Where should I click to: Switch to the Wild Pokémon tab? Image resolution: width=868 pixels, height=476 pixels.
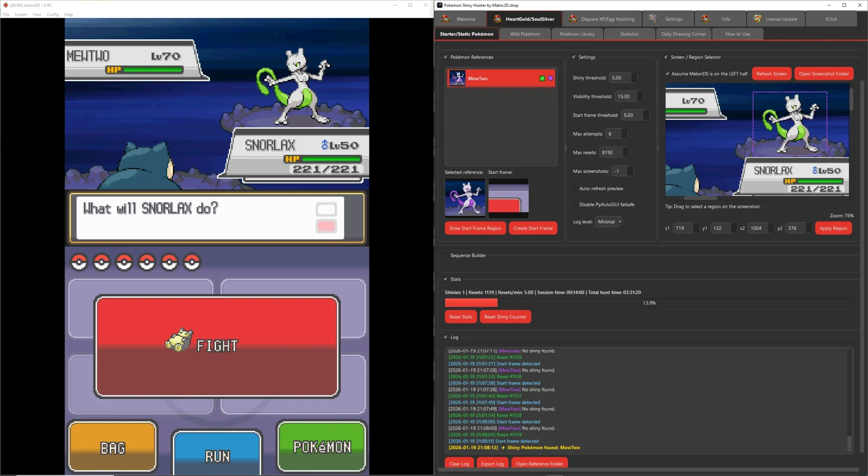coord(525,34)
